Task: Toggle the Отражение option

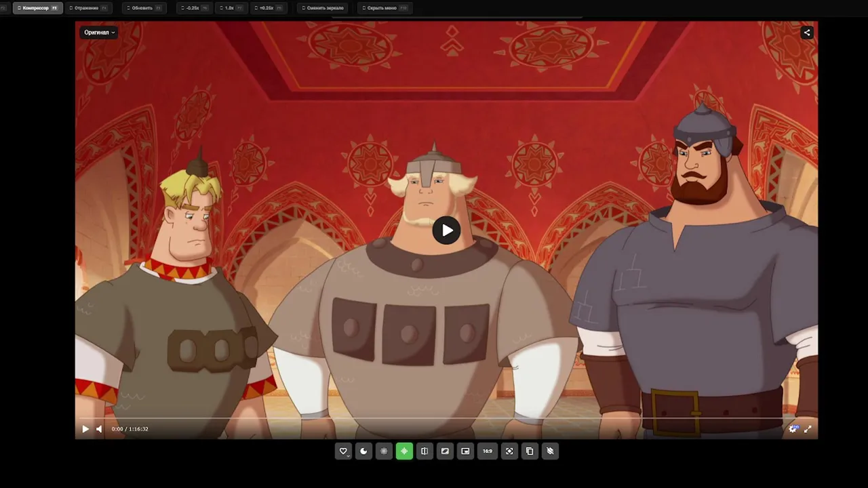Action: pyautogui.click(x=89, y=8)
